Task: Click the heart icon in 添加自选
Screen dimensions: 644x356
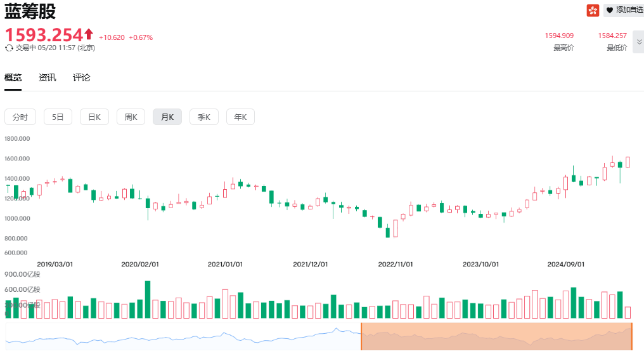Action: [x=610, y=10]
